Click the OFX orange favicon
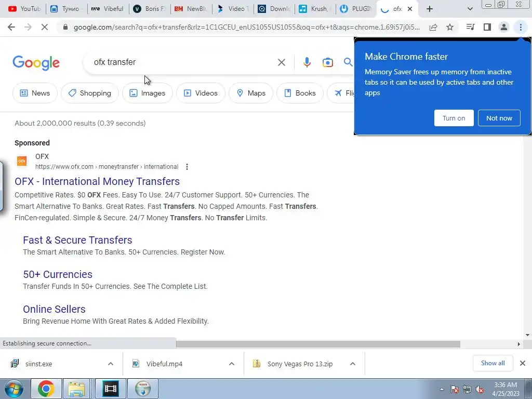This screenshot has height=399, width=532. [x=22, y=161]
